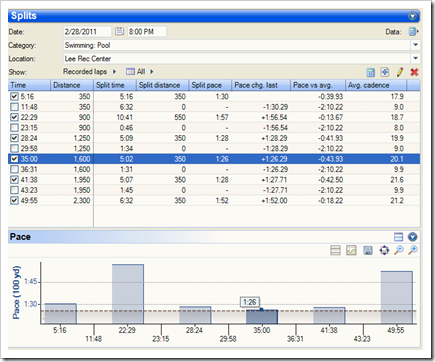Viewport: 435px width, 362px height.
Task: Uncheck the 5:16 lap checkbox
Action: click(14, 97)
